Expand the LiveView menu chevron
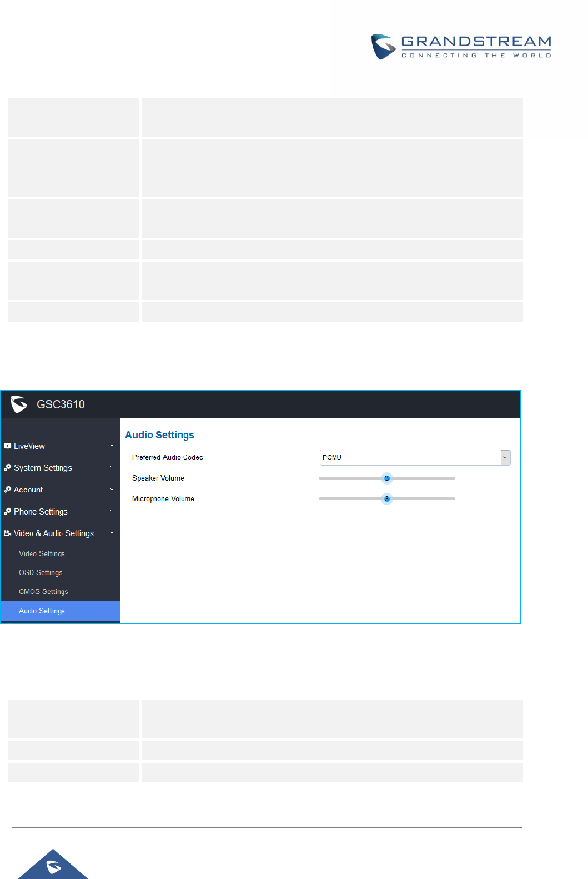This screenshot has height=879, width=588. 112,446
